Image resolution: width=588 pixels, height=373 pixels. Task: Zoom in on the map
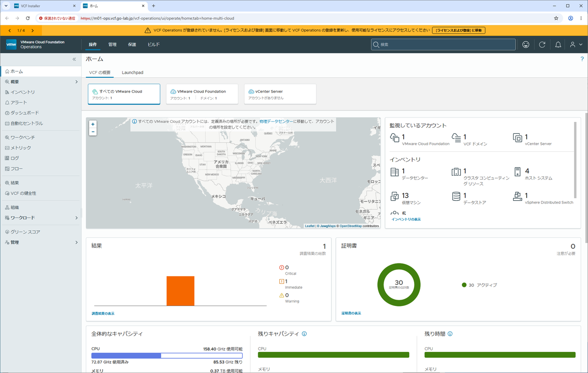click(93, 124)
